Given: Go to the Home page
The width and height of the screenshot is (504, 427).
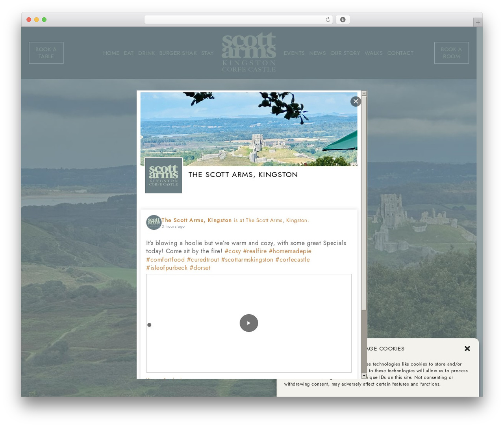Looking at the screenshot, I should [x=111, y=53].
